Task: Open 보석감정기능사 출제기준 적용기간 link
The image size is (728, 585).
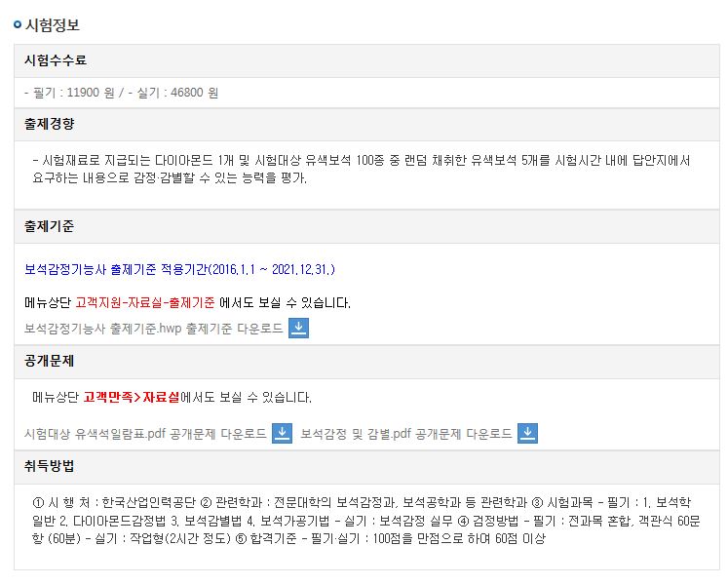Action: tap(179, 269)
